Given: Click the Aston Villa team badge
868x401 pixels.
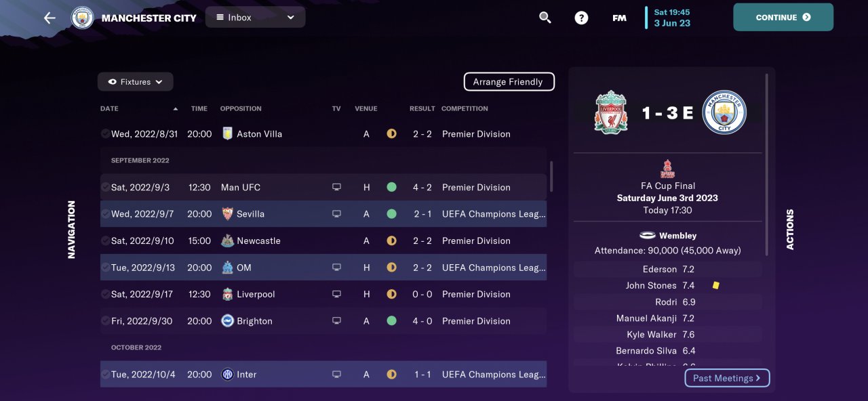Looking at the screenshot, I should [x=228, y=133].
